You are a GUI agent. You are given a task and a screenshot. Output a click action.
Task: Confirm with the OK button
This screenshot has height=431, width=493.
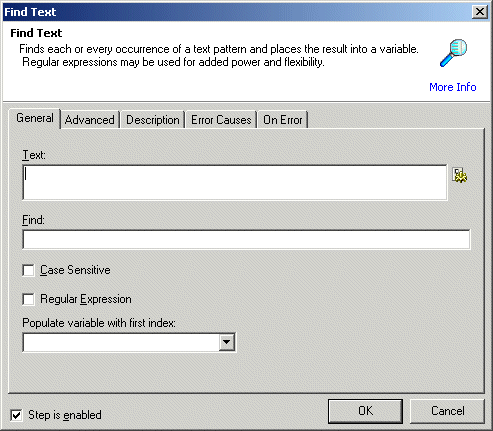(365, 411)
